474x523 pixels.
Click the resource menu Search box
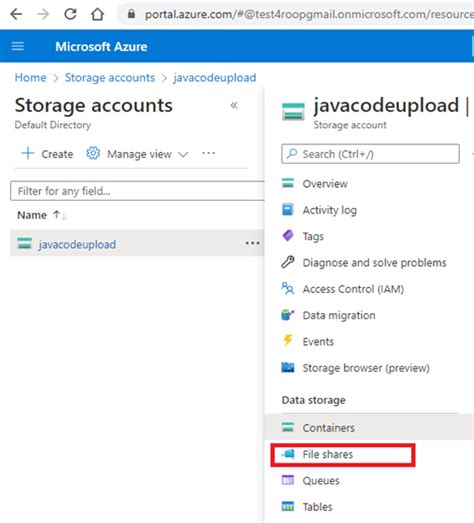pos(370,154)
